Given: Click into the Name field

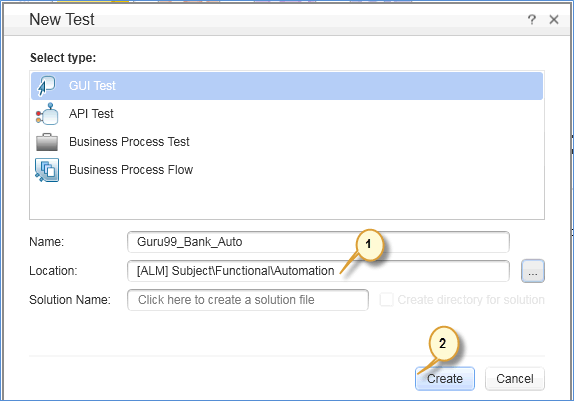Looking at the screenshot, I should tap(318, 242).
